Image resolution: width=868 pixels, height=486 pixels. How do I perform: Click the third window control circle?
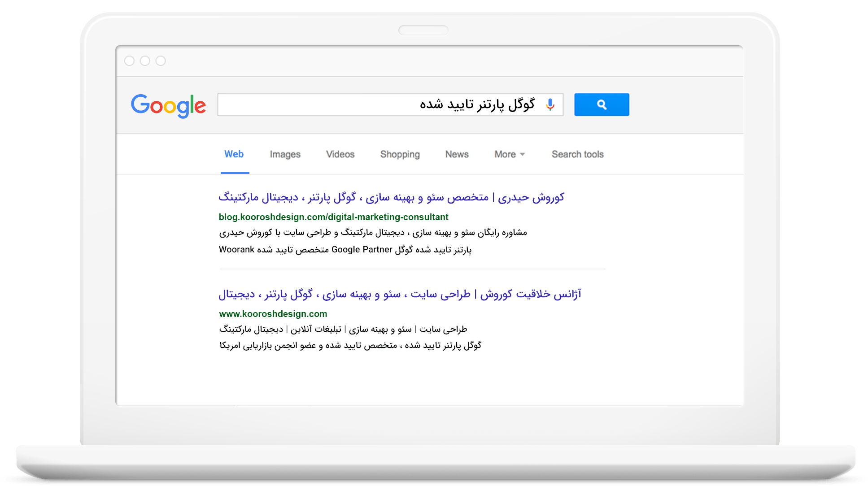pos(161,61)
